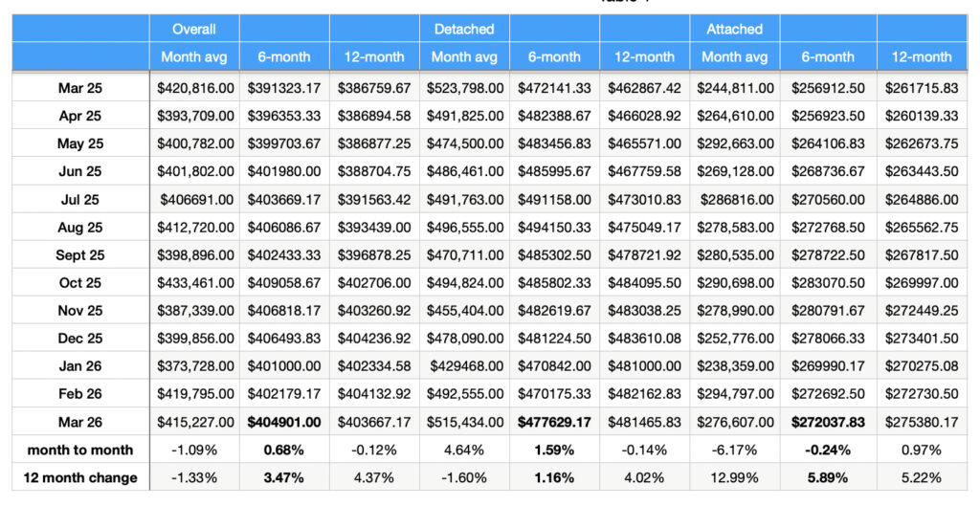The width and height of the screenshot is (980, 506).
Task: Click $433,461.00 in the Oct 25 row
Action: pyautogui.click(x=194, y=283)
